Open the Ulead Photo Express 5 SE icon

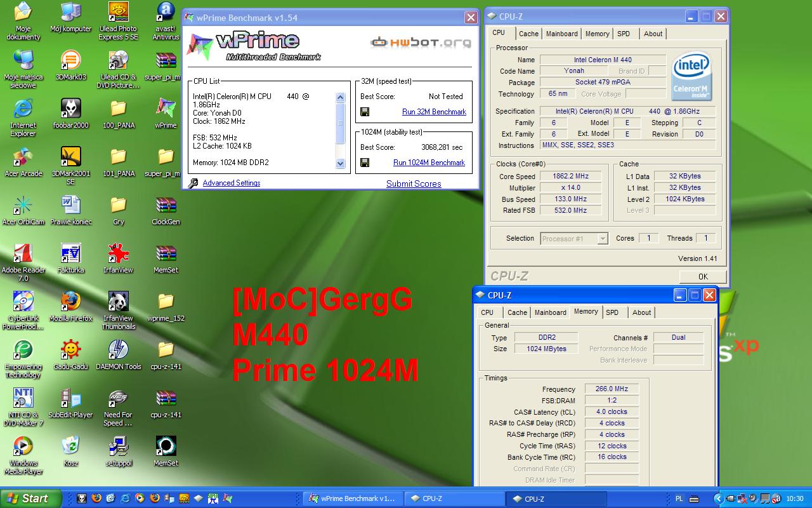pyautogui.click(x=118, y=22)
